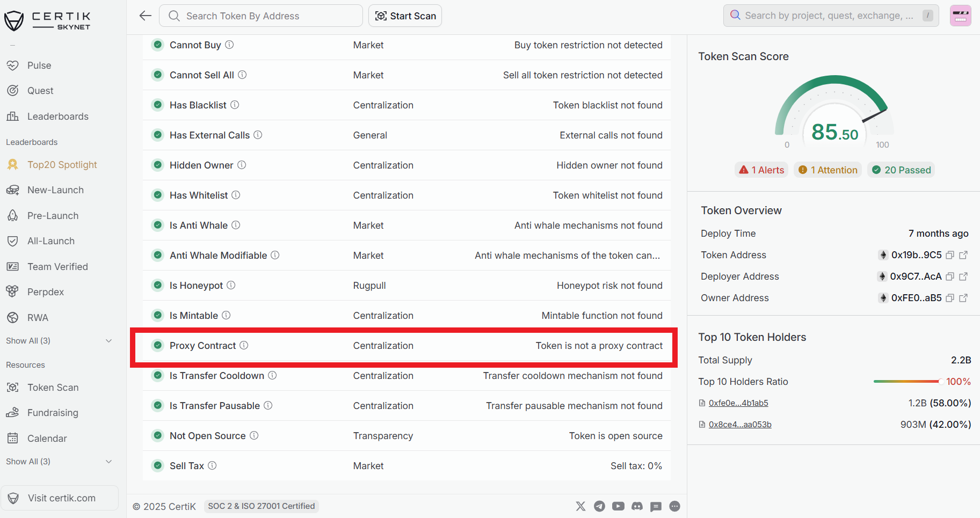Open CertiK's X (Twitter) page
This screenshot has height=518, width=980.
(x=580, y=506)
